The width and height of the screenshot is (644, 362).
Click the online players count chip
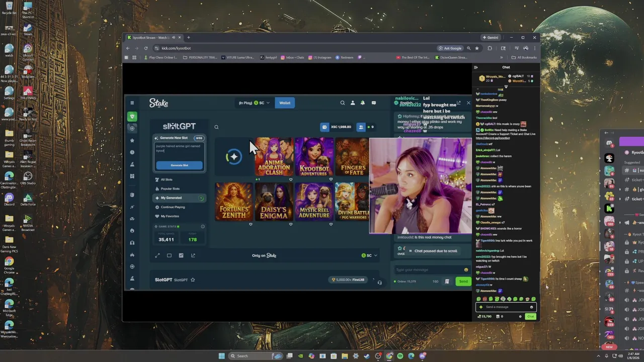pyautogui.click(x=366, y=127)
